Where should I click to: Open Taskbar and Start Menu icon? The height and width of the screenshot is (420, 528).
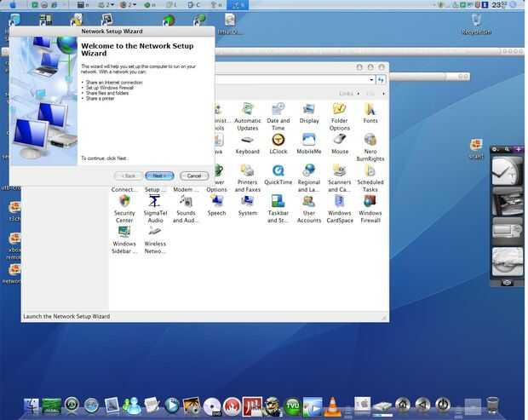[278, 209]
